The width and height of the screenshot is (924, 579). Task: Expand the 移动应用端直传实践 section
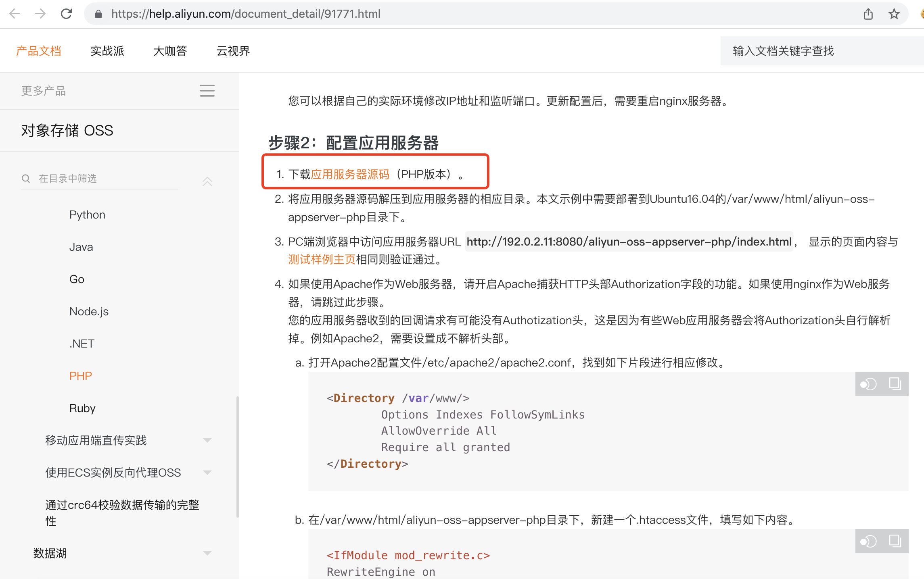207,440
